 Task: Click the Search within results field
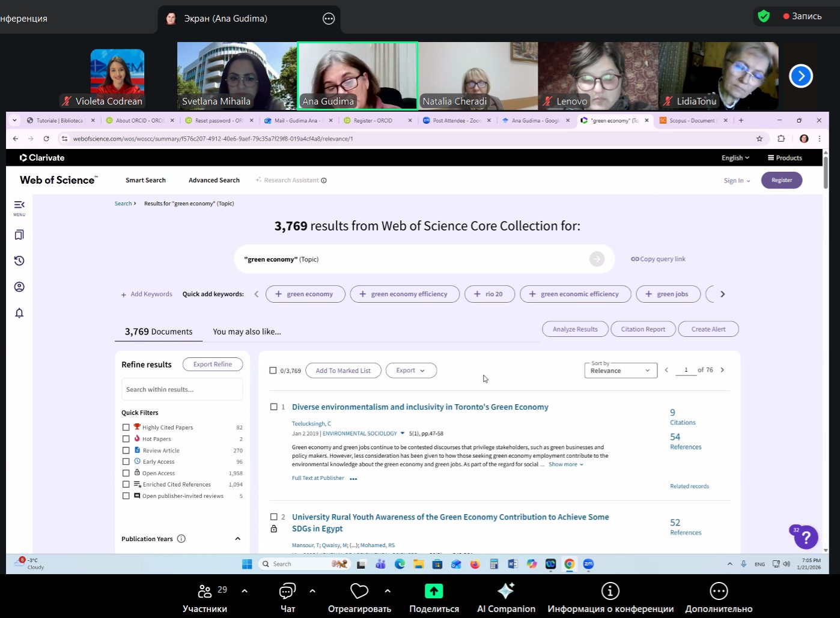181,390
